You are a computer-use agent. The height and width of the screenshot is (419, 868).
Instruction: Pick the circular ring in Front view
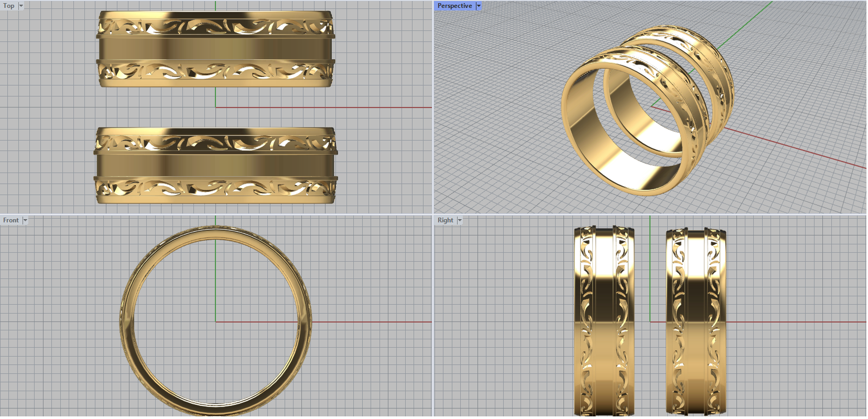[x=126, y=321]
